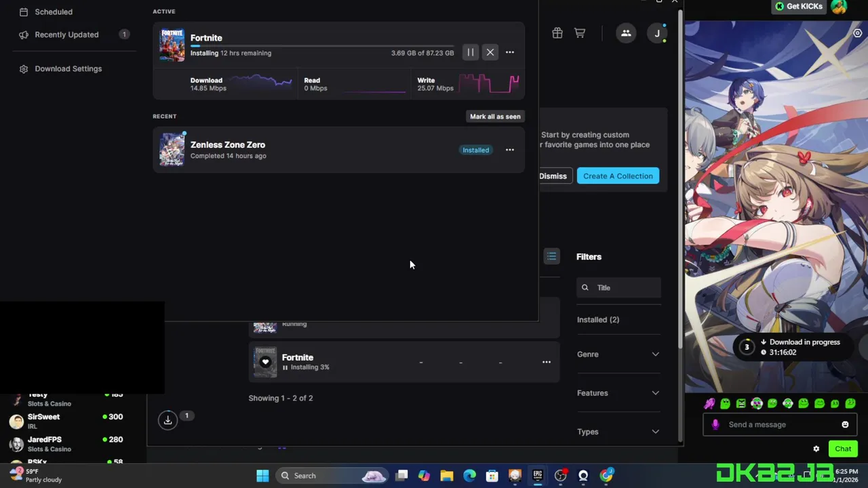Click the Get KICKs button
Image resolution: width=868 pixels, height=488 pixels.
pyautogui.click(x=799, y=6)
